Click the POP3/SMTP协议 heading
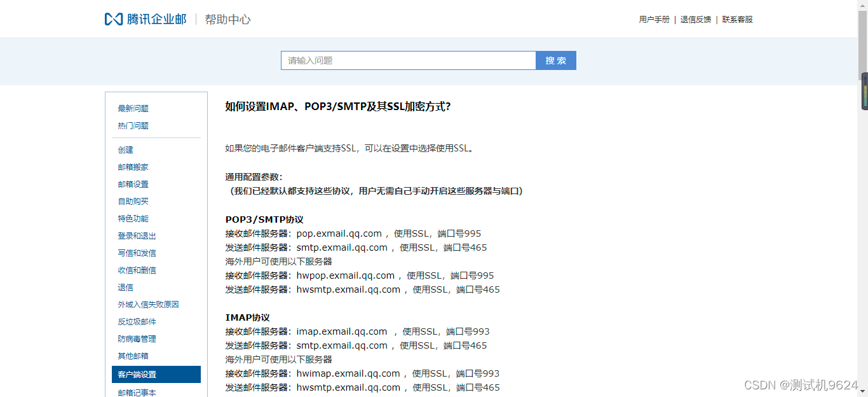The height and width of the screenshot is (397, 868). 264,219
